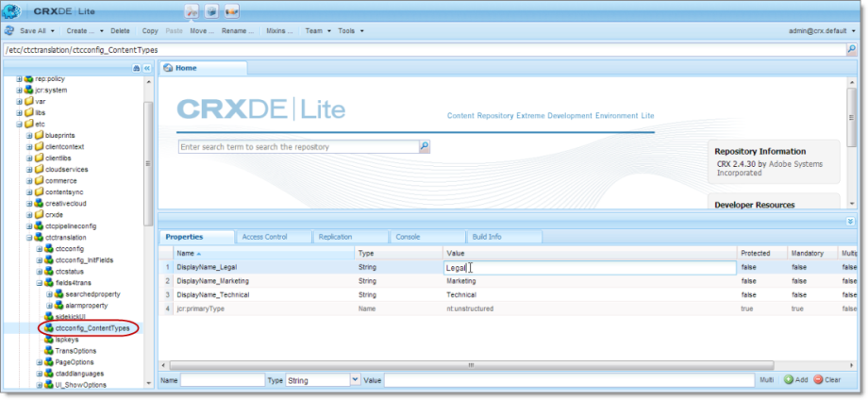
Task: Open the property Type combo box arrow
Action: click(356, 380)
